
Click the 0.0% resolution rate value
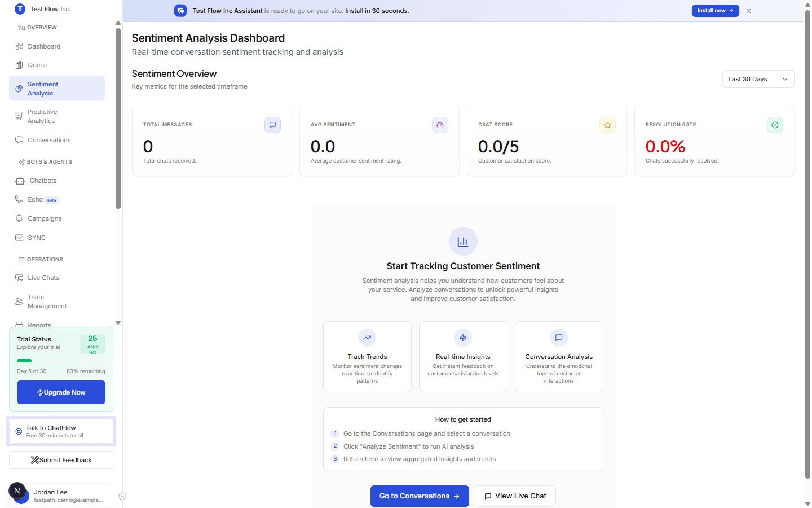tap(665, 147)
